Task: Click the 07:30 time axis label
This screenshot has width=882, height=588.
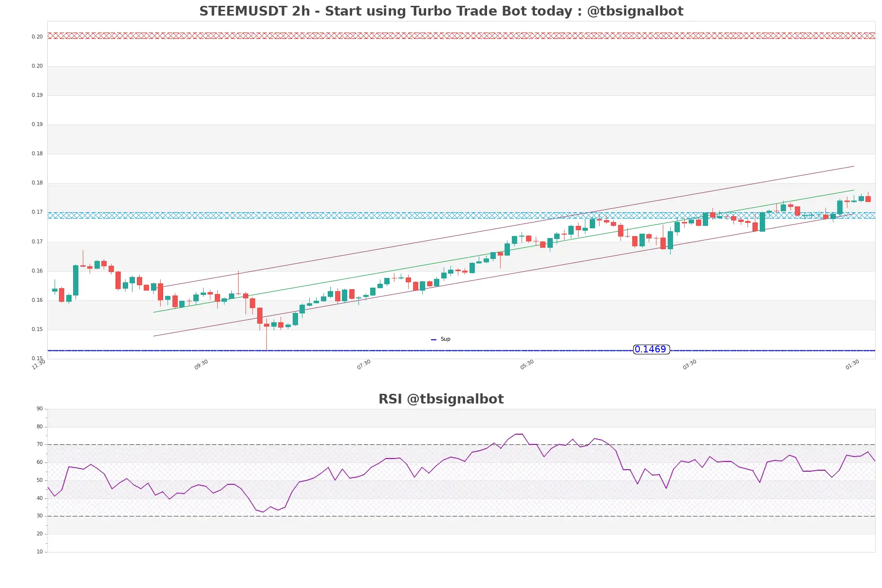Action: 364,365
